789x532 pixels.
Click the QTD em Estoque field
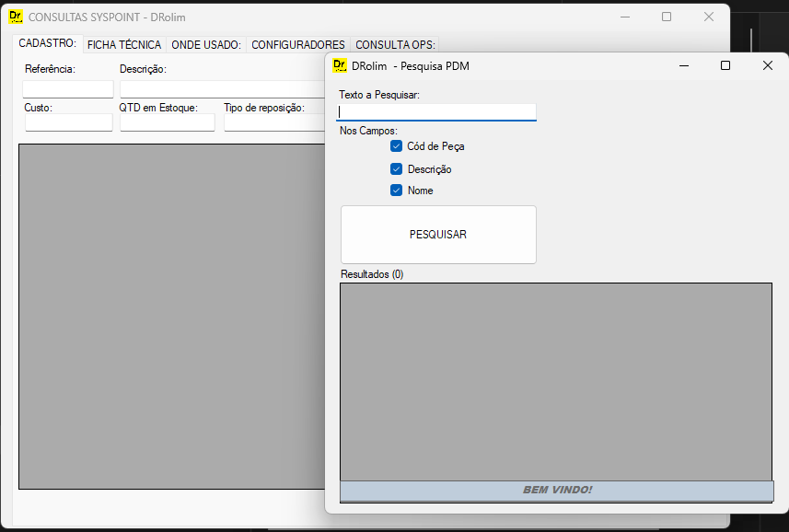pos(167,123)
